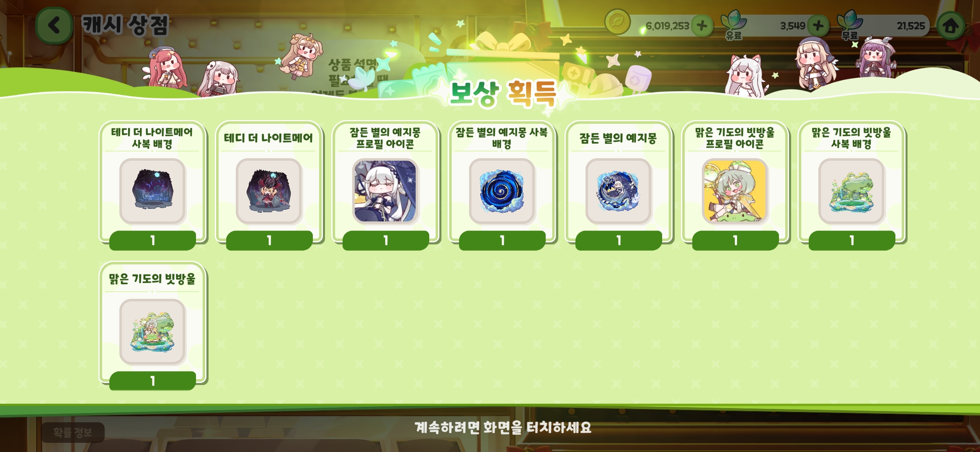Select 맑은 기도의 빗방울 사복 배경 frog island
The image size is (980, 452).
tap(851, 186)
